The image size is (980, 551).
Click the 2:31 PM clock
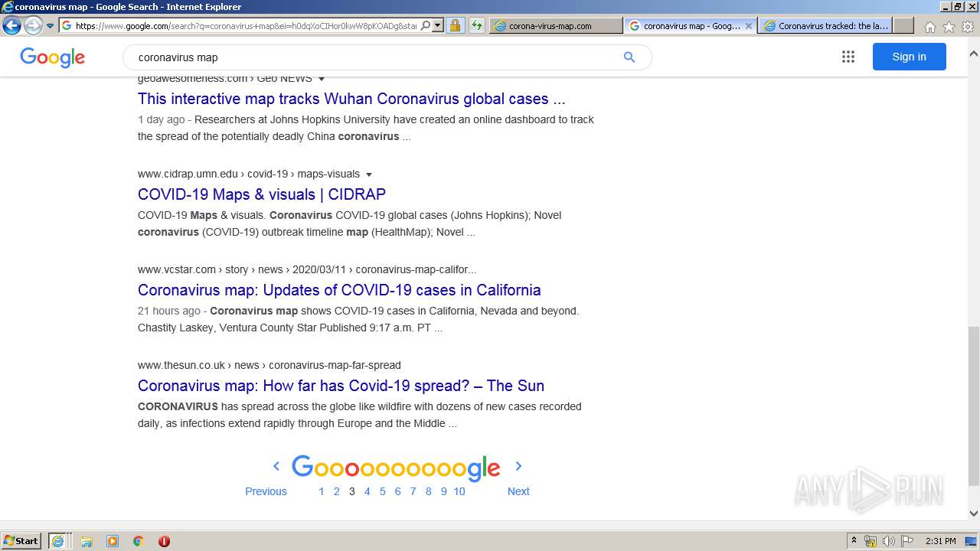pos(941,541)
